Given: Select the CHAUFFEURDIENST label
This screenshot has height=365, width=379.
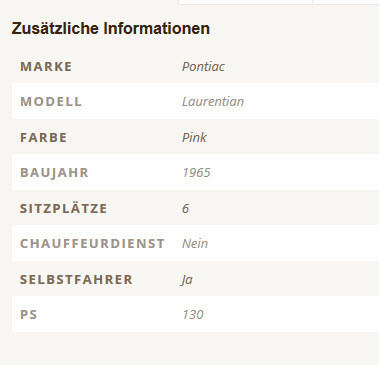Looking at the screenshot, I should [x=92, y=243].
